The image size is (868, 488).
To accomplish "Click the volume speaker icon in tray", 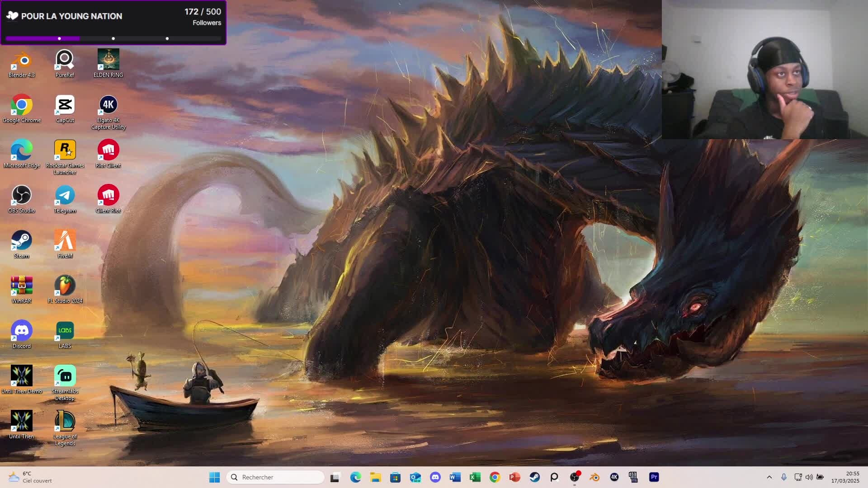I will (809, 477).
